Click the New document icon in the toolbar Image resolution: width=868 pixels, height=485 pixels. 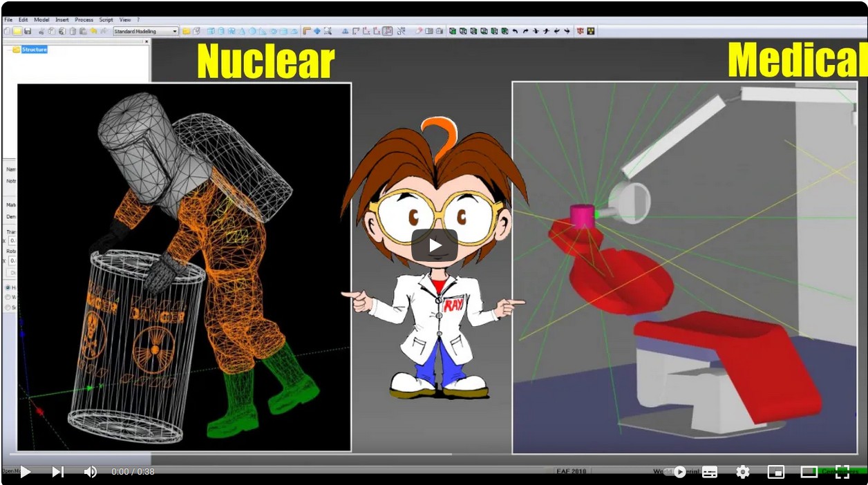click(x=7, y=31)
